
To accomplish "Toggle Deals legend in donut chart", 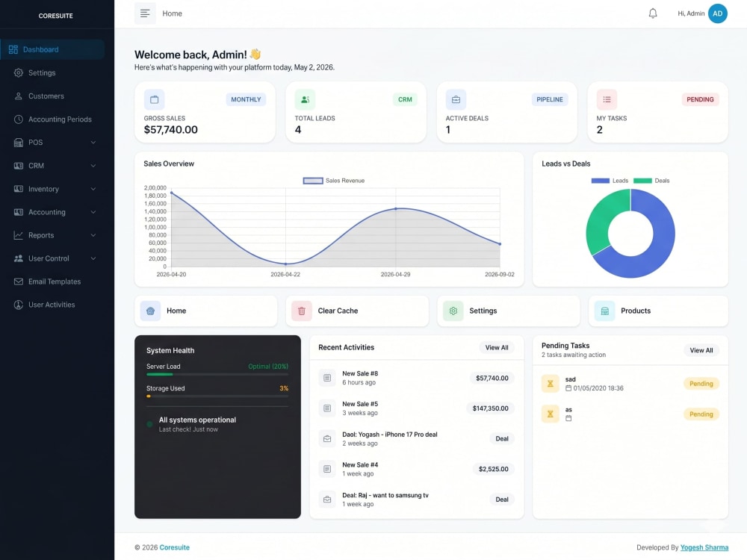I will [651, 181].
